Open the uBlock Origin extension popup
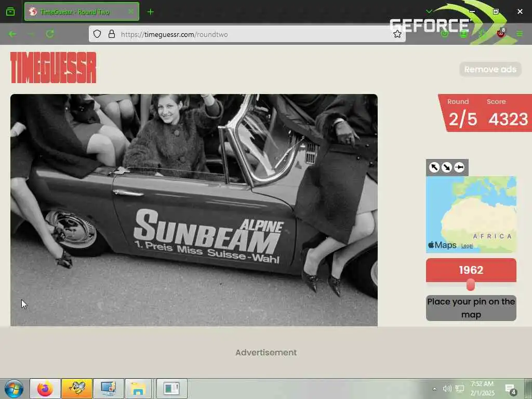532x399 pixels. [x=501, y=33]
